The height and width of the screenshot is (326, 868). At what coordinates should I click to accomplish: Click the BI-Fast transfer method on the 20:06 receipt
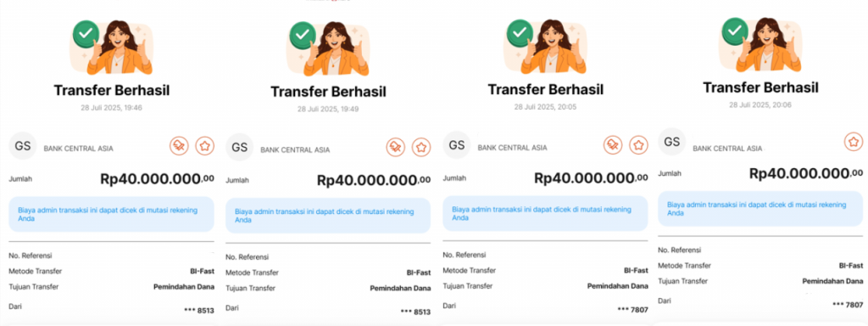coord(851,266)
